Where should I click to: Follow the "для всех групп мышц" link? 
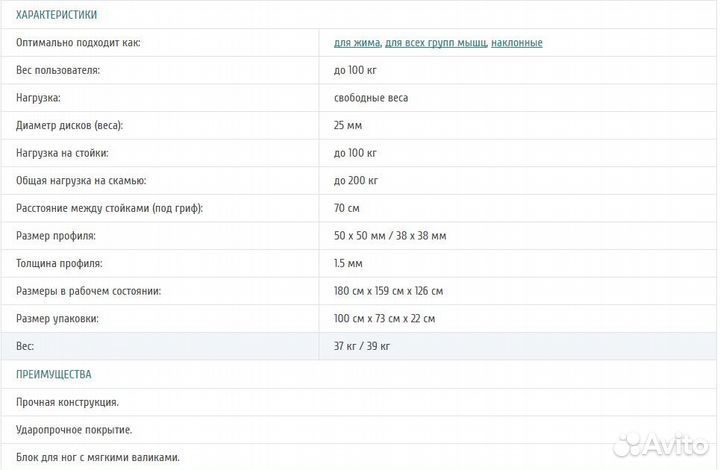coord(436,43)
